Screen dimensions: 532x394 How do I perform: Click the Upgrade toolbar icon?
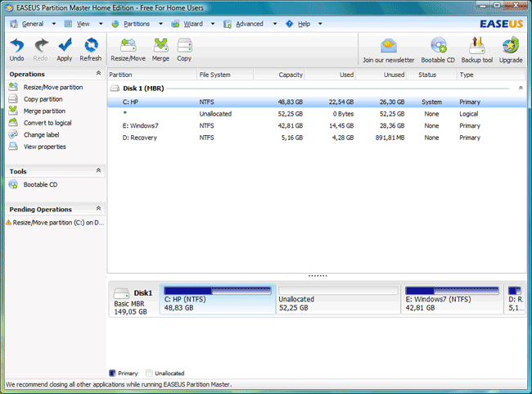(x=511, y=47)
